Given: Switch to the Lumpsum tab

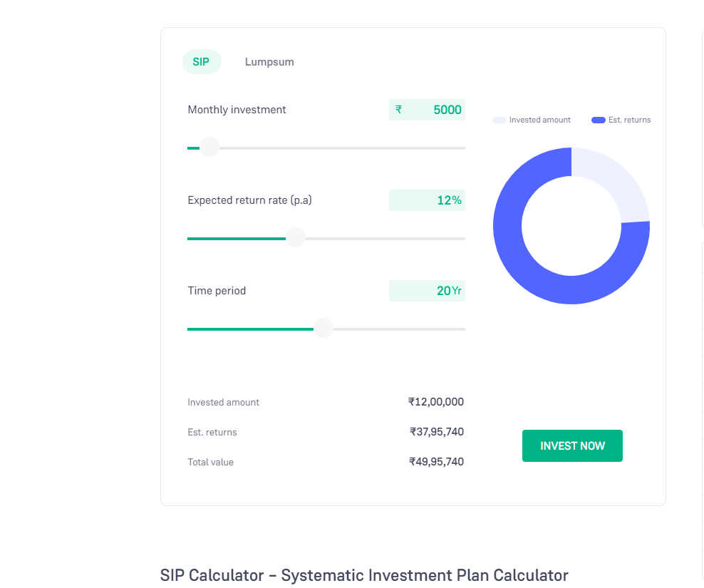Looking at the screenshot, I should click(269, 62).
